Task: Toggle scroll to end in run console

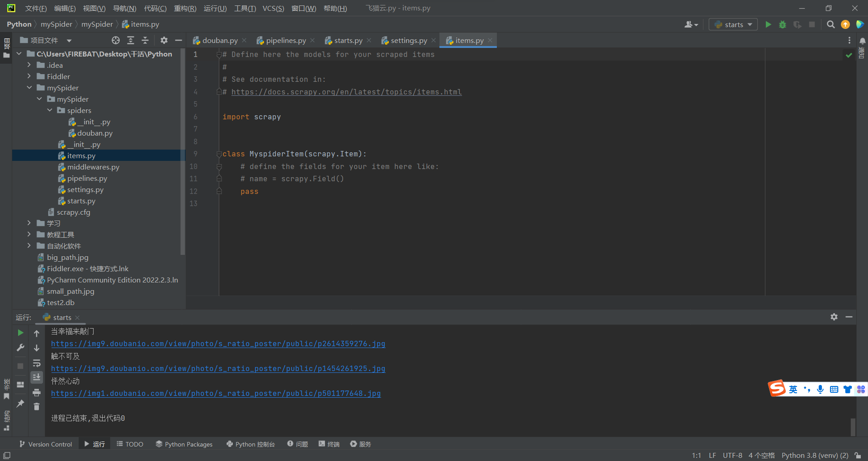Action: coord(37,377)
